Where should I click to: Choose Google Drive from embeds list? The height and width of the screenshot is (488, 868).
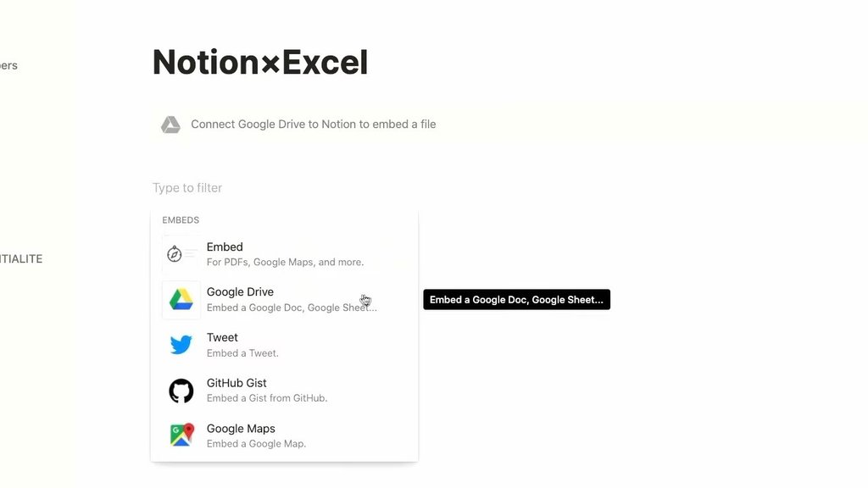click(284, 299)
